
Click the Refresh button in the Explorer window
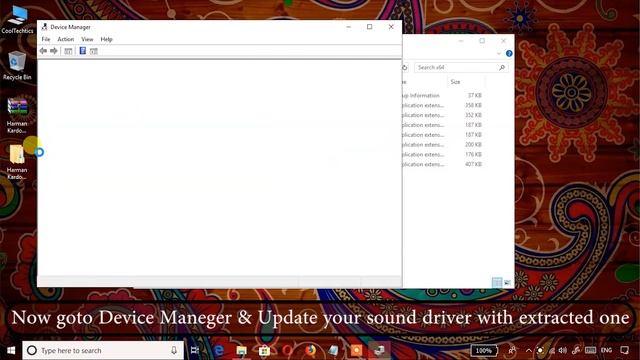click(x=405, y=67)
